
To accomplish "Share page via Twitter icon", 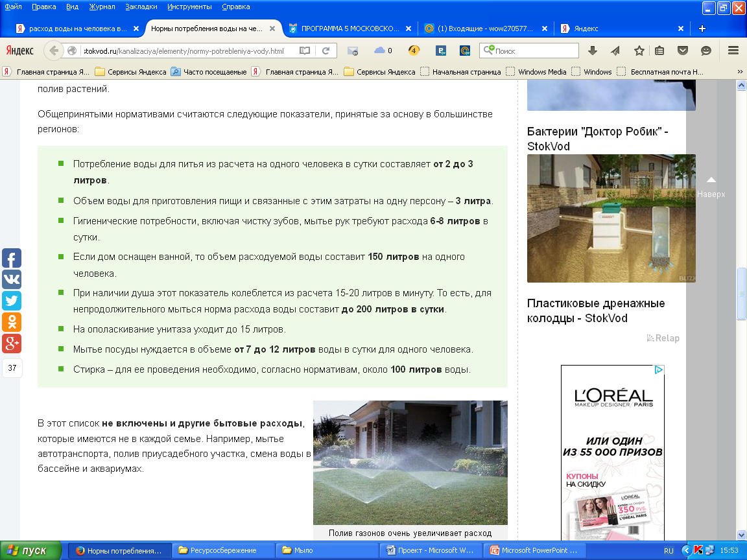I will (x=12, y=301).
